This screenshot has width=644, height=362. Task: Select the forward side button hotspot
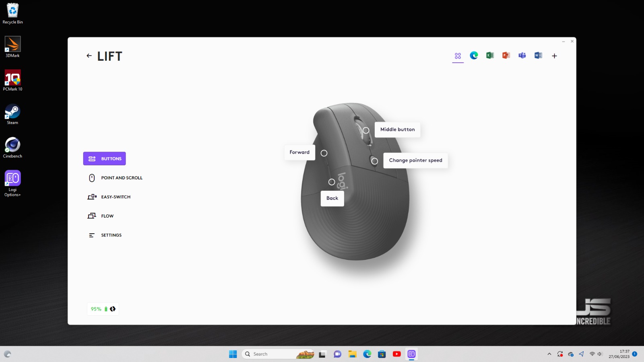point(324,153)
